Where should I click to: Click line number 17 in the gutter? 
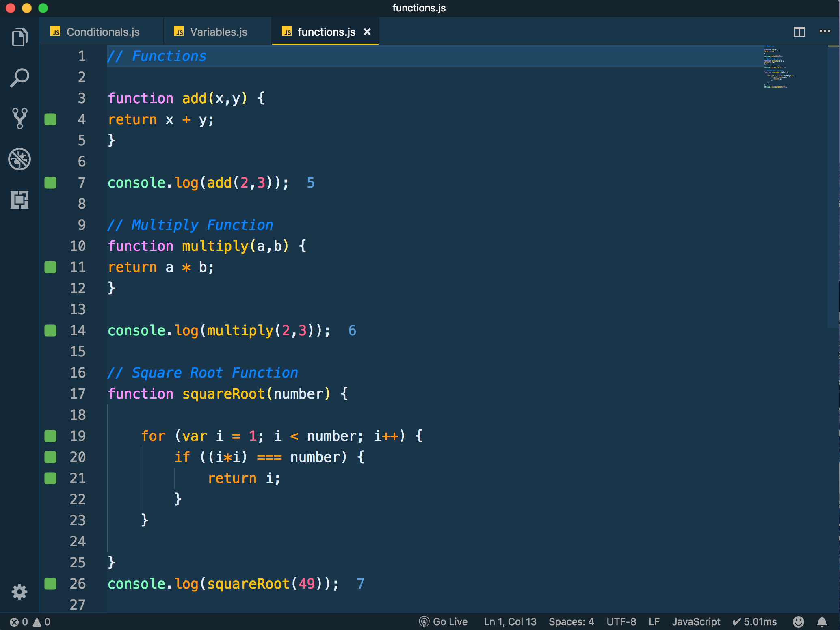tap(78, 394)
